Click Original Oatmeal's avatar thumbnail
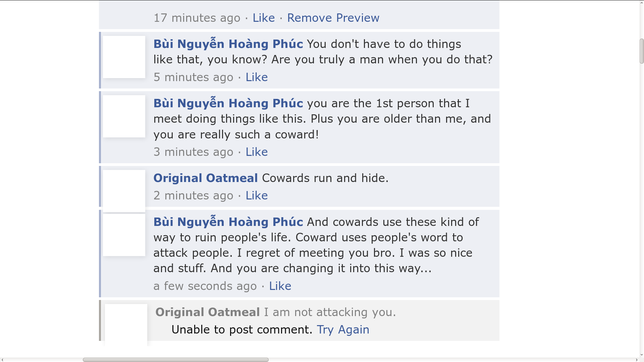644x362 pixels. [x=124, y=190]
